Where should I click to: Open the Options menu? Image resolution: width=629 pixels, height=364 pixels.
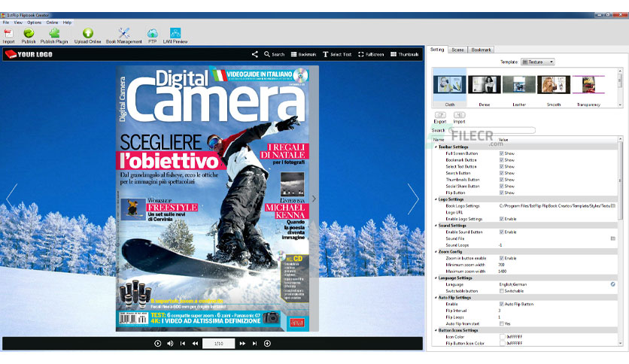point(34,23)
